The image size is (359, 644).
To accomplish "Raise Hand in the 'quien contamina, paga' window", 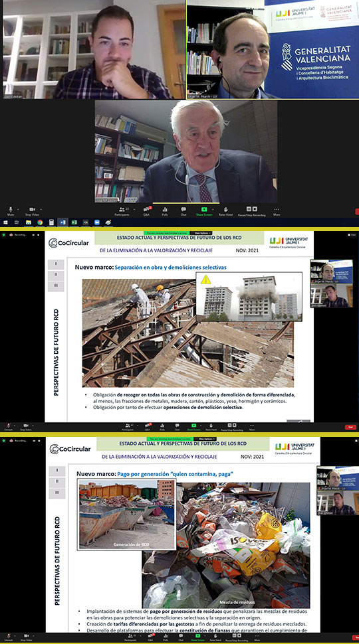I will [215, 638].
